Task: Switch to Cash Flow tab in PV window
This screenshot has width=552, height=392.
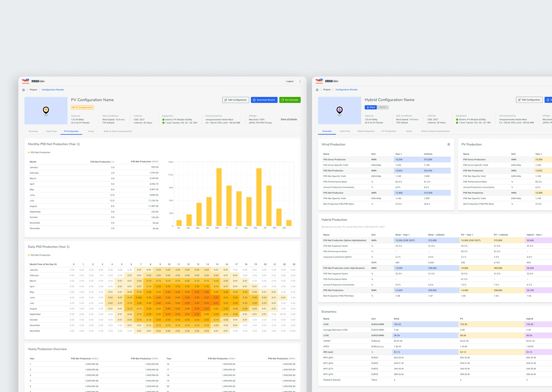Action: [x=51, y=131]
